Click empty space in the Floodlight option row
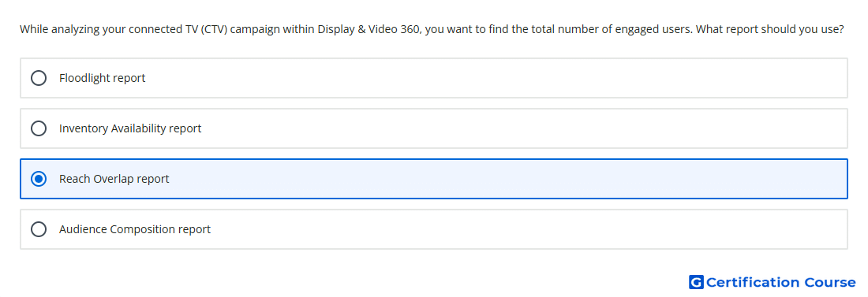The height and width of the screenshot is (297, 868). 470,78
